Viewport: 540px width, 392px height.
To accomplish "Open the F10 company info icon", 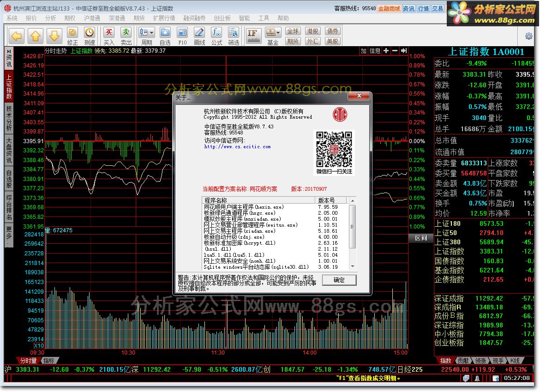I will (182, 36).
